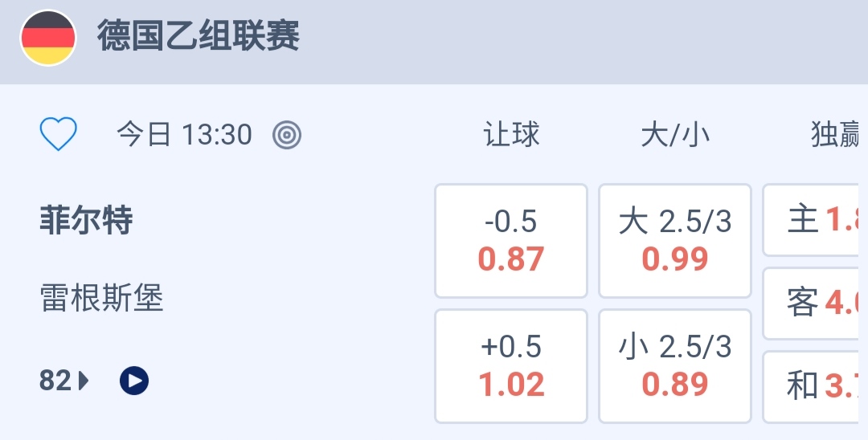
Task: Click the target icon beside the kickoff time
Action: [287, 135]
